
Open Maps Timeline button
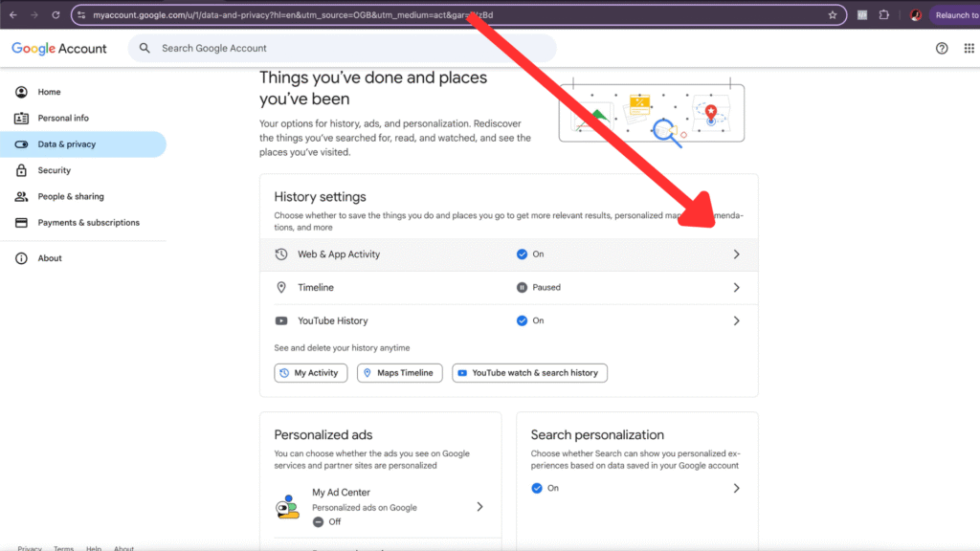click(x=399, y=373)
